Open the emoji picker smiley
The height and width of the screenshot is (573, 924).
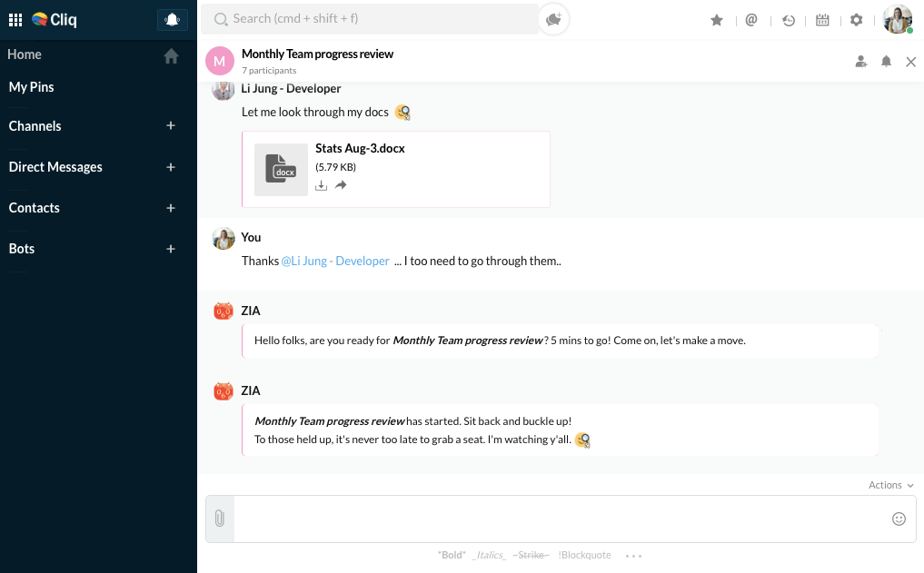(899, 519)
